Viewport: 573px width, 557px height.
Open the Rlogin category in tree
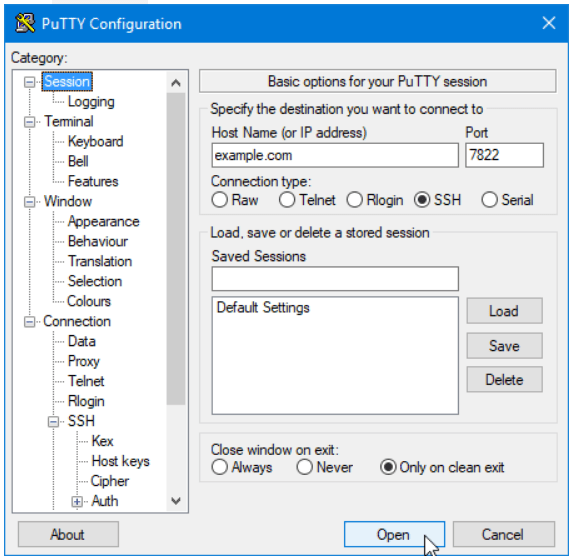pos(86,401)
